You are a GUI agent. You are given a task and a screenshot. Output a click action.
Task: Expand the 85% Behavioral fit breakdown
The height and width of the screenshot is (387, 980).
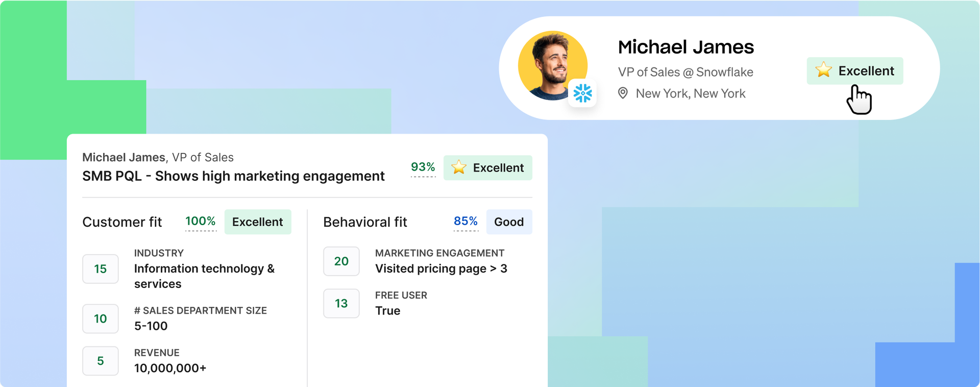click(465, 221)
